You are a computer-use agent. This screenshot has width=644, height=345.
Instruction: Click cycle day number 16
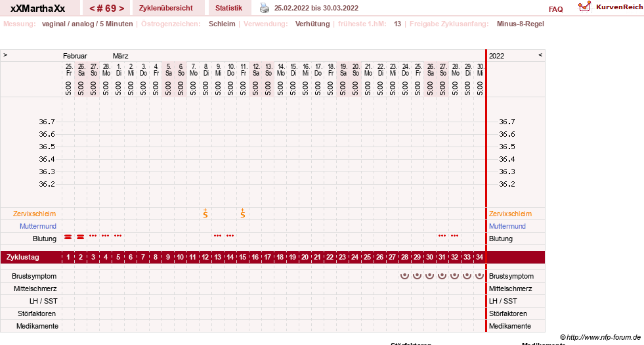click(x=255, y=257)
